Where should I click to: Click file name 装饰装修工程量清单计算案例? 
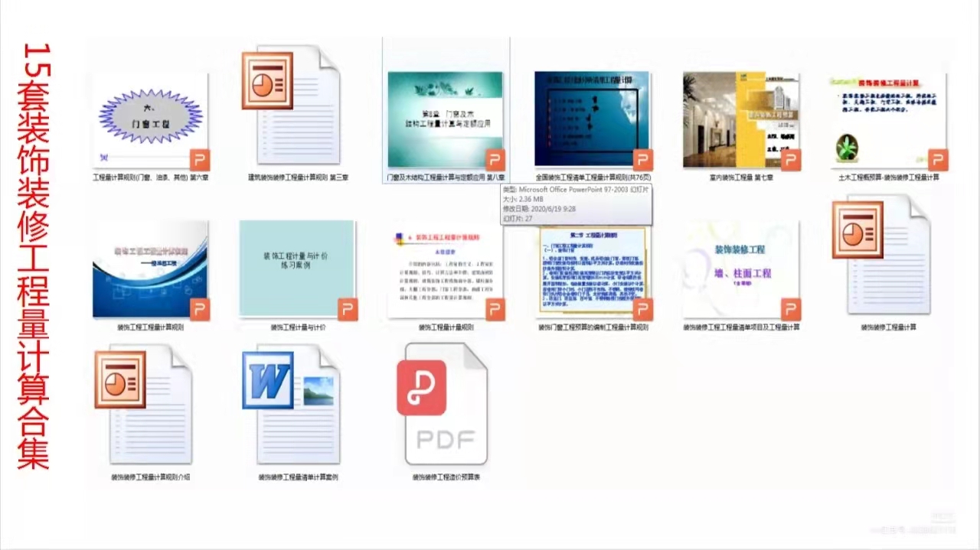click(x=299, y=477)
